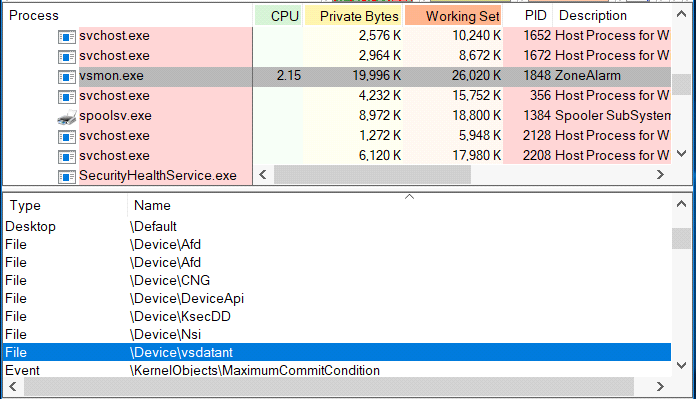Select the spoolsv.exe process row
The height and width of the screenshot is (399, 696).
(x=337, y=116)
